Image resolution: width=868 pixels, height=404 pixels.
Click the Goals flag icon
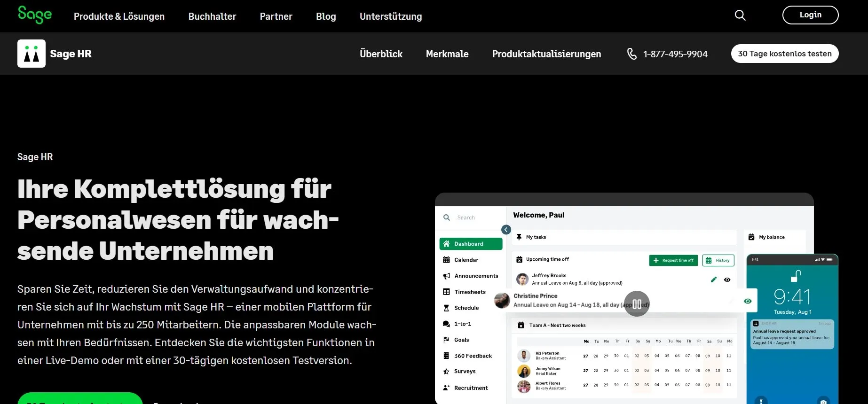point(447,340)
